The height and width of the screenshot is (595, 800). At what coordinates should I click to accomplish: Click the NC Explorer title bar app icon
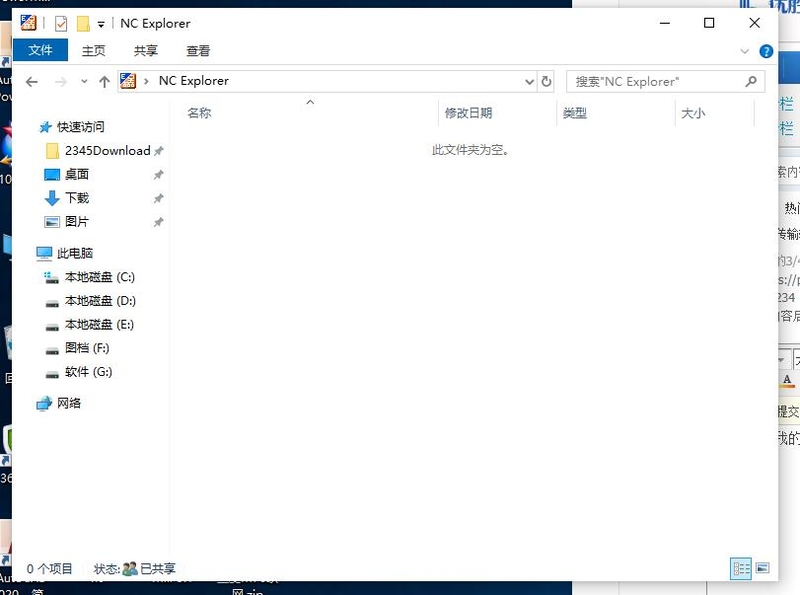tap(28, 23)
